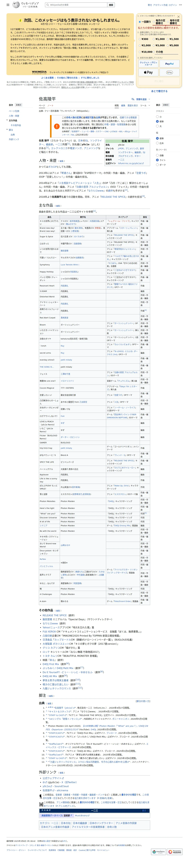The width and height of the screenshot is (189, 868).
Task: Select the ページ article tab
Action: pos(42,105)
